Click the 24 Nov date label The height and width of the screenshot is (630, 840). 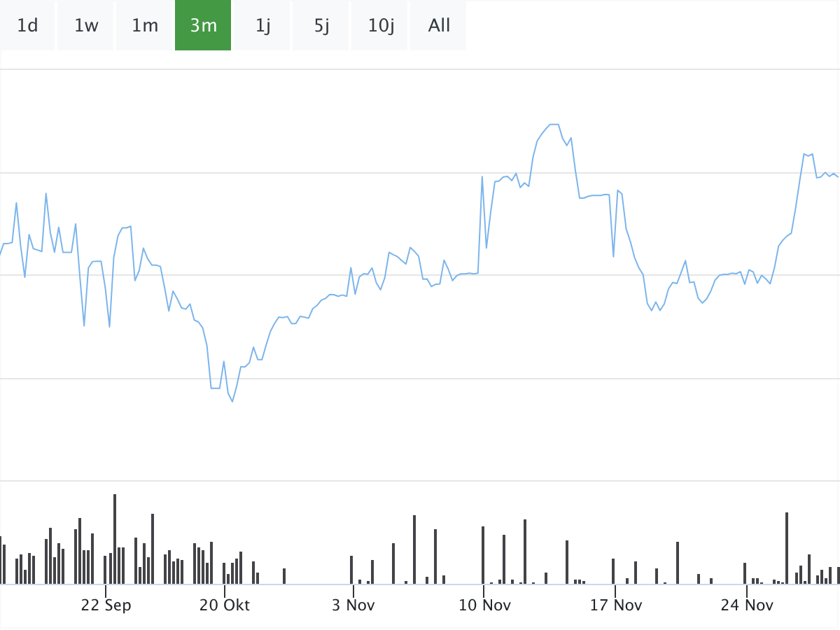click(x=747, y=605)
